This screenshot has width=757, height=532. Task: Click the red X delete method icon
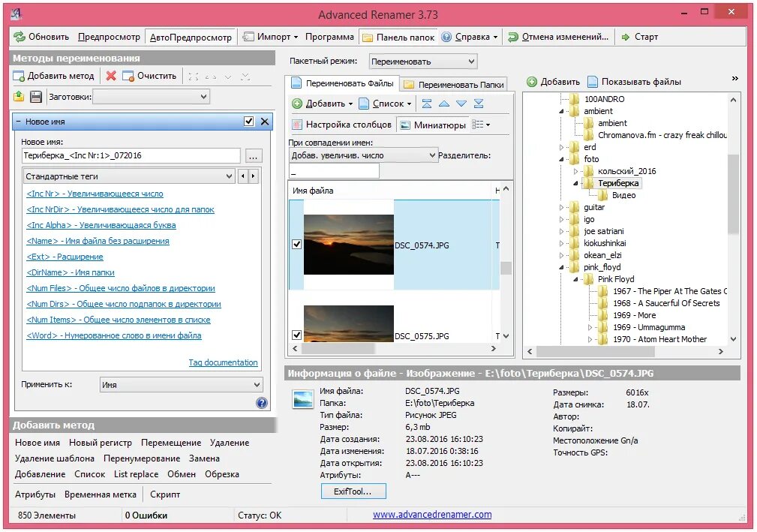point(111,76)
